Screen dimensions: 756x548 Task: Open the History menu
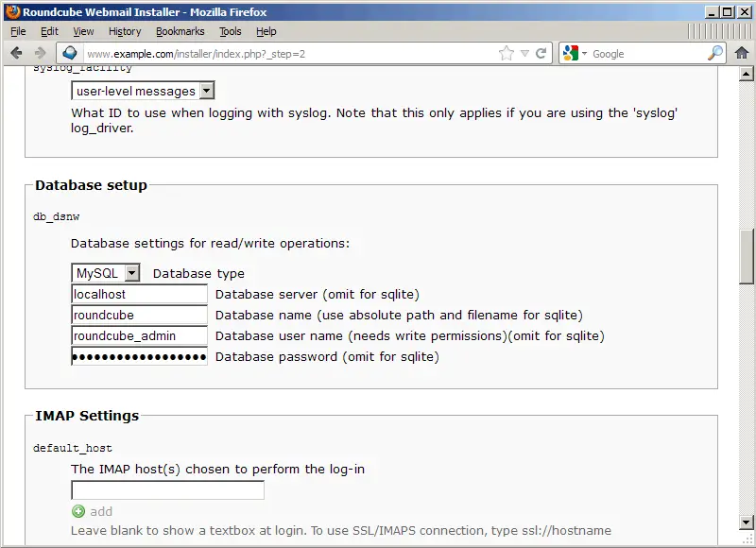tap(125, 31)
